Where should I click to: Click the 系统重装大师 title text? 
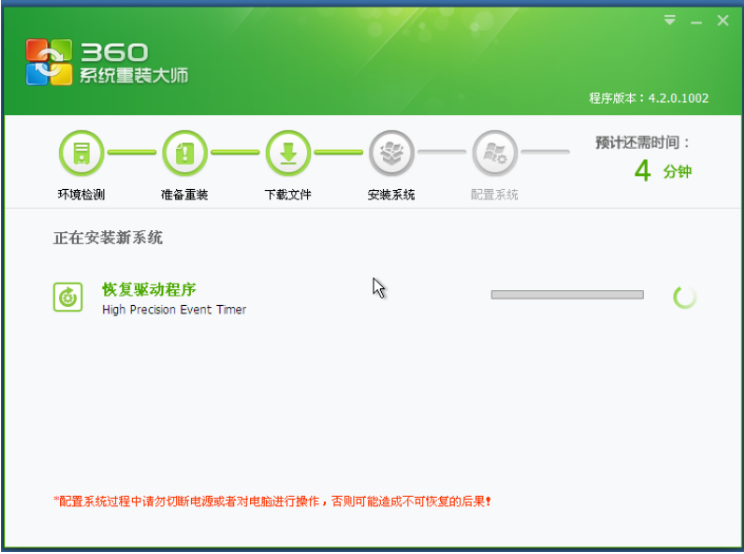pyautogui.click(x=134, y=75)
